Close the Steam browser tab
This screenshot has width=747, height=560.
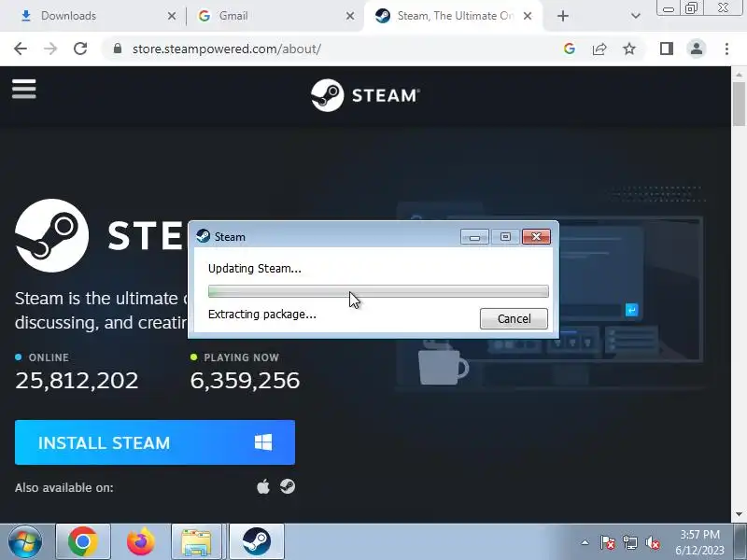pos(528,16)
